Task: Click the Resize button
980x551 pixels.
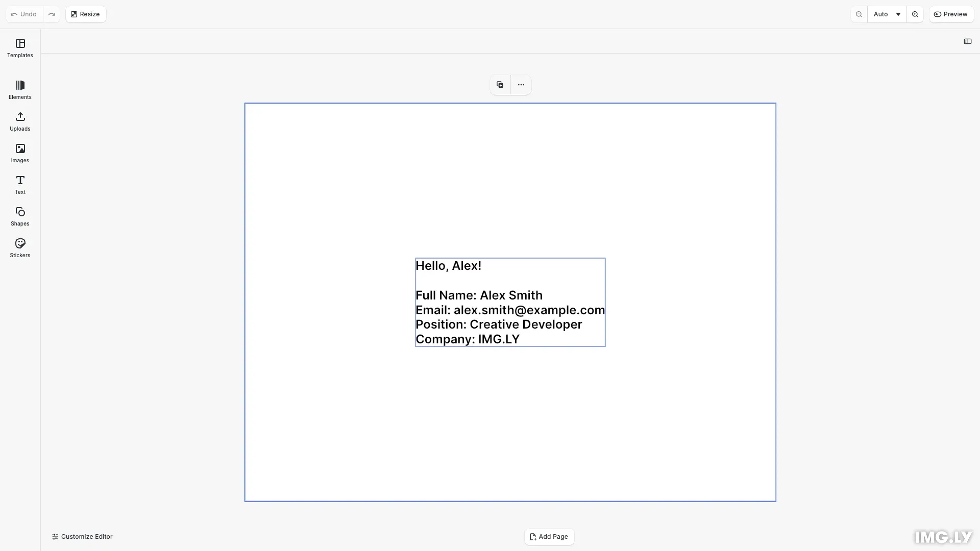Action: (x=85, y=14)
